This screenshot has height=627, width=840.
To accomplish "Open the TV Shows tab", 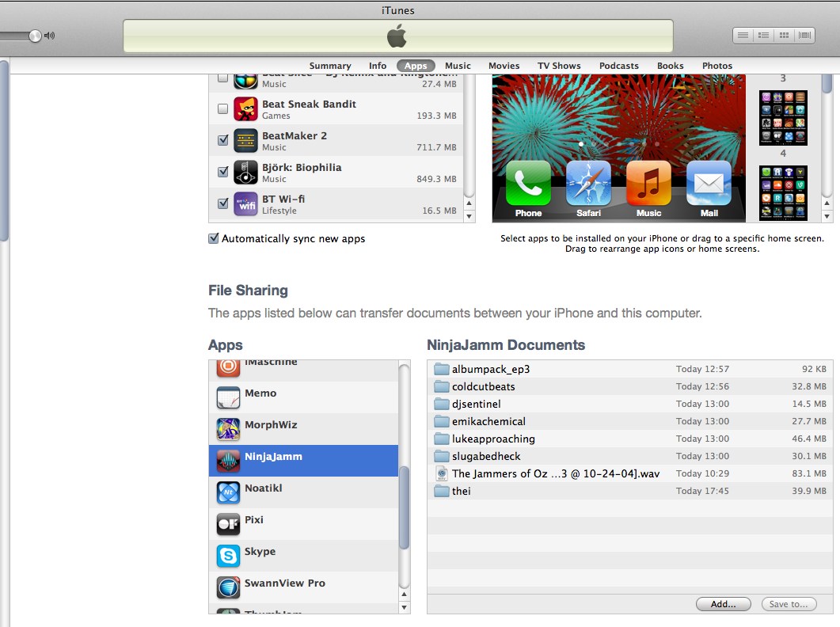I will click(559, 66).
